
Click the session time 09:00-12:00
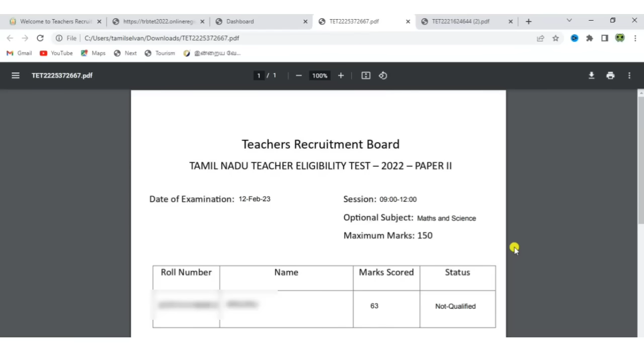click(398, 200)
